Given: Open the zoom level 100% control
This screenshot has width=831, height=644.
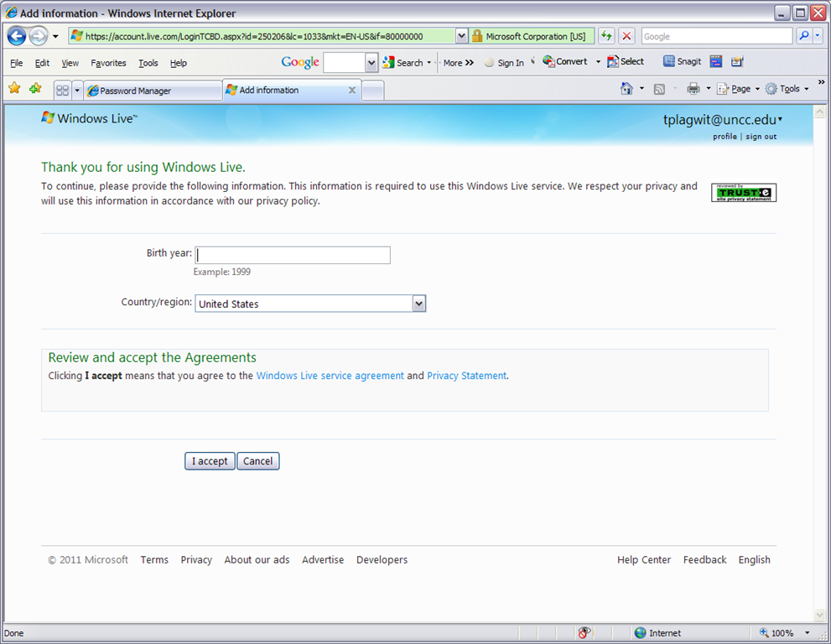Looking at the screenshot, I should 783,633.
